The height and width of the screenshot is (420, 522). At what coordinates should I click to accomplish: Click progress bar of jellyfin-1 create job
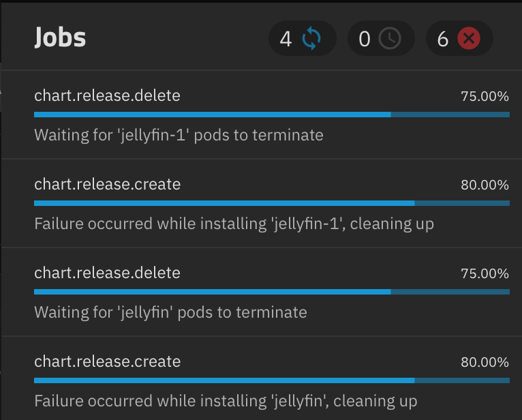click(272, 203)
